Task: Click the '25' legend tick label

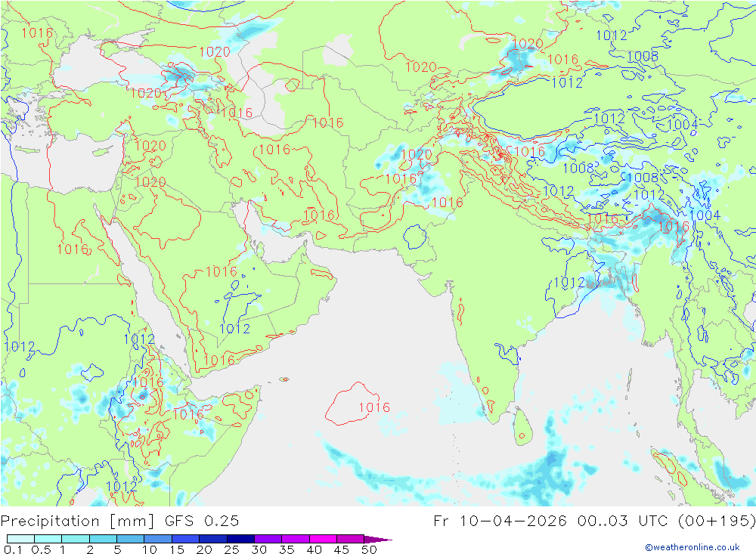Action: [232, 549]
